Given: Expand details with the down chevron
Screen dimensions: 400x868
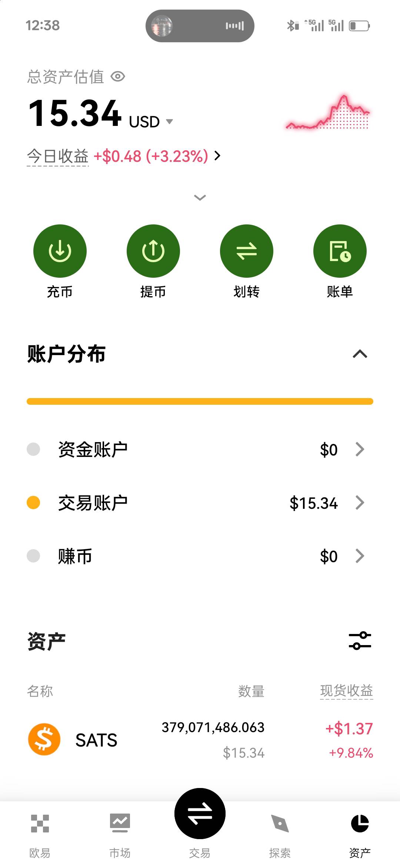Looking at the screenshot, I should (x=200, y=198).
